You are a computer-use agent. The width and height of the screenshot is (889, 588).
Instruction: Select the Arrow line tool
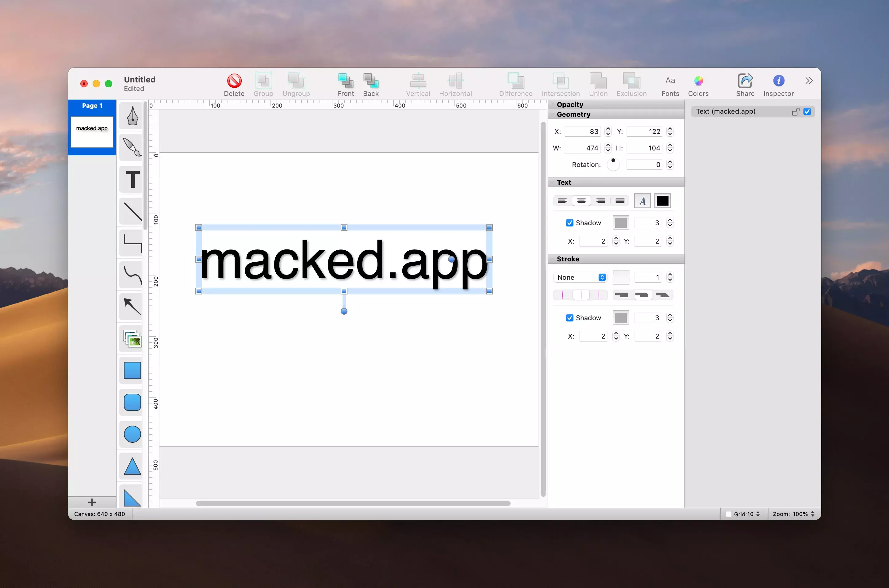click(132, 307)
